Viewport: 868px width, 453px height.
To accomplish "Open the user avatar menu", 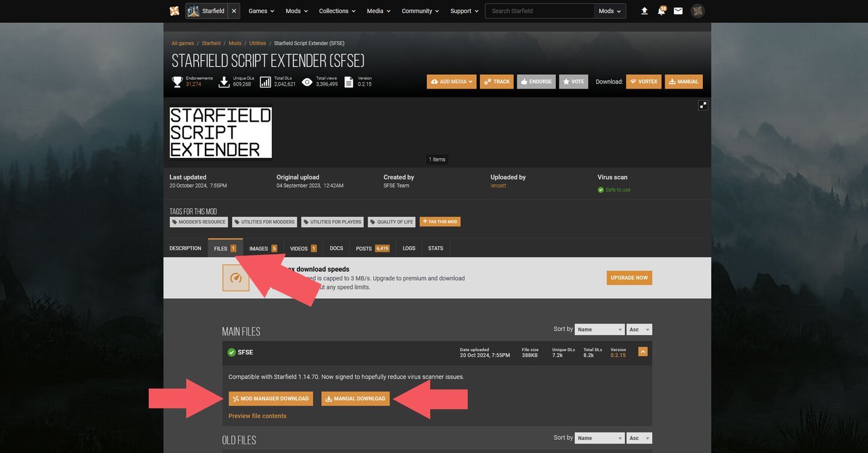I will click(697, 11).
